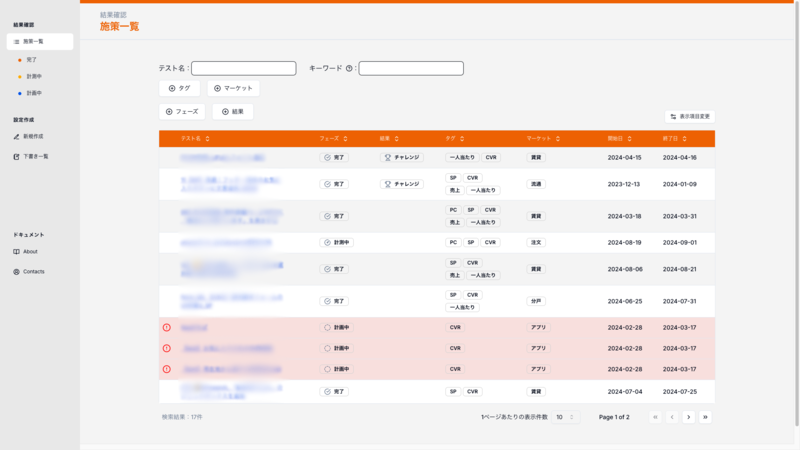Focus the キーワード input field
This screenshot has height=450, width=800.
411,68
